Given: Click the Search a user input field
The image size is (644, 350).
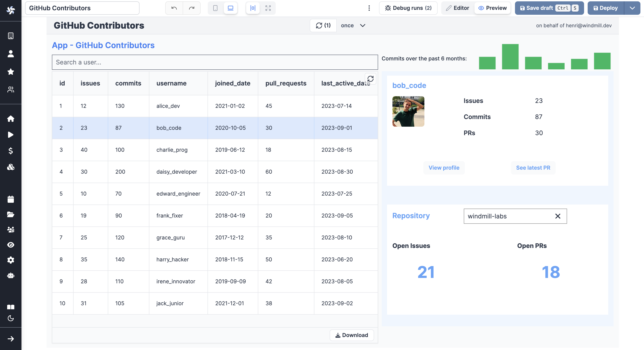Looking at the screenshot, I should click(x=214, y=62).
